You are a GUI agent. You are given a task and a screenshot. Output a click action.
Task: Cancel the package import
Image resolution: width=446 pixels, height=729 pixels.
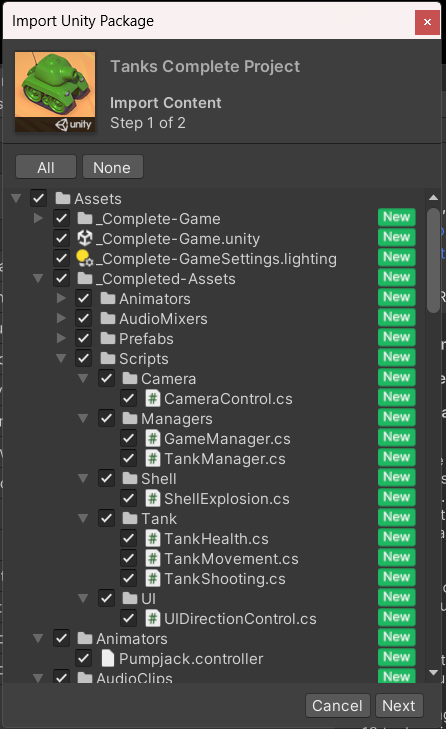click(337, 706)
